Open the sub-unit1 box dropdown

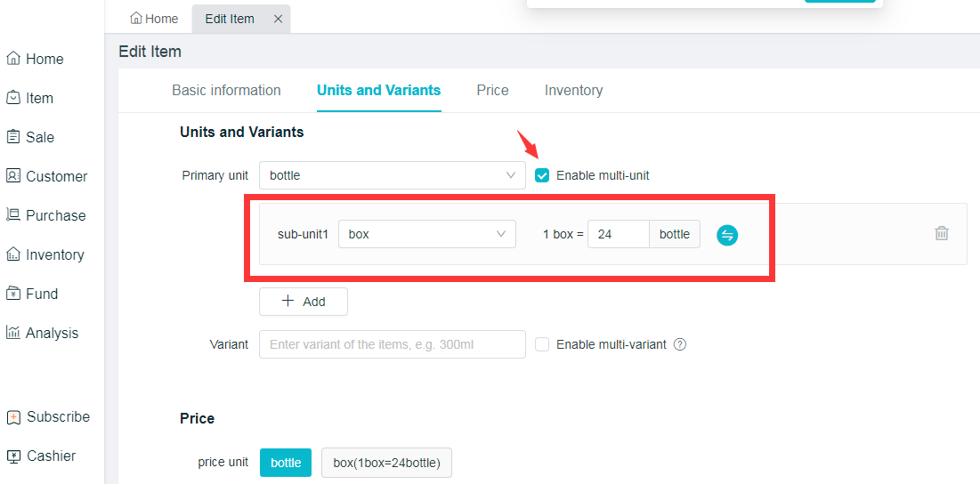tap(426, 234)
